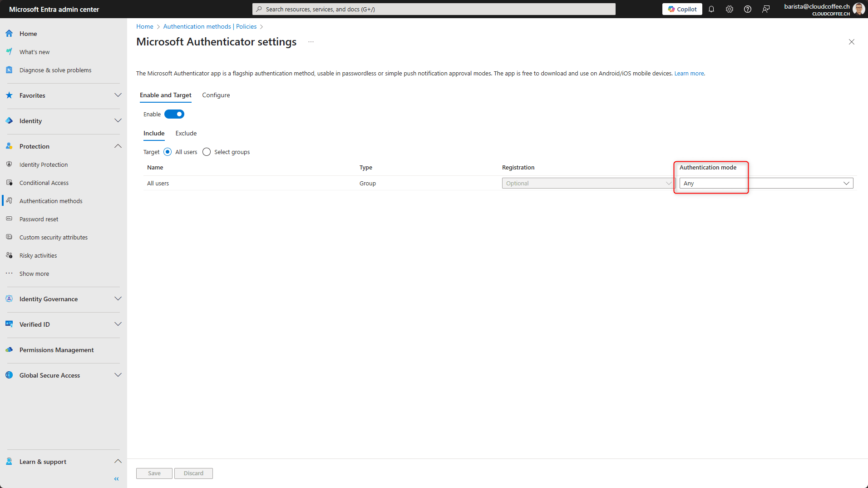Open the Copilot button
This screenshot has width=868, height=488.
(682, 9)
